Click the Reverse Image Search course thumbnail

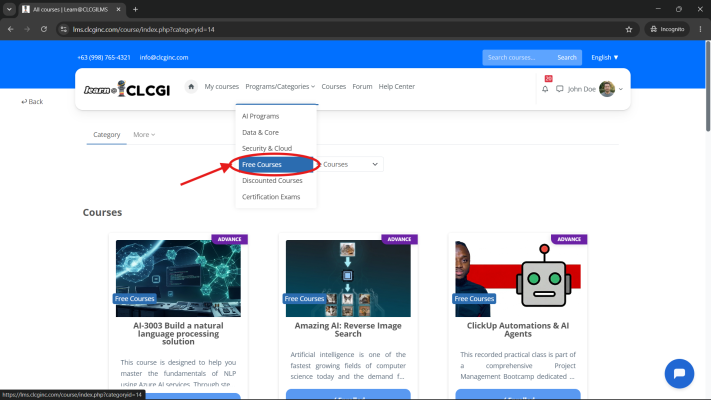pyautogui.click(x=348, y=278)
